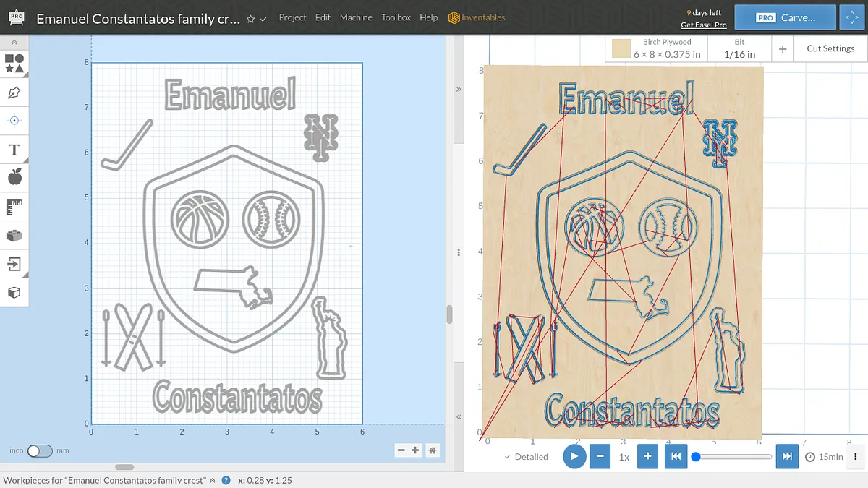Image resolution: width=868 pixels, height=488 pixels.
Task: Follow the Get Easel Pro link
Action: pyautogui.click(x=703, y=25)
